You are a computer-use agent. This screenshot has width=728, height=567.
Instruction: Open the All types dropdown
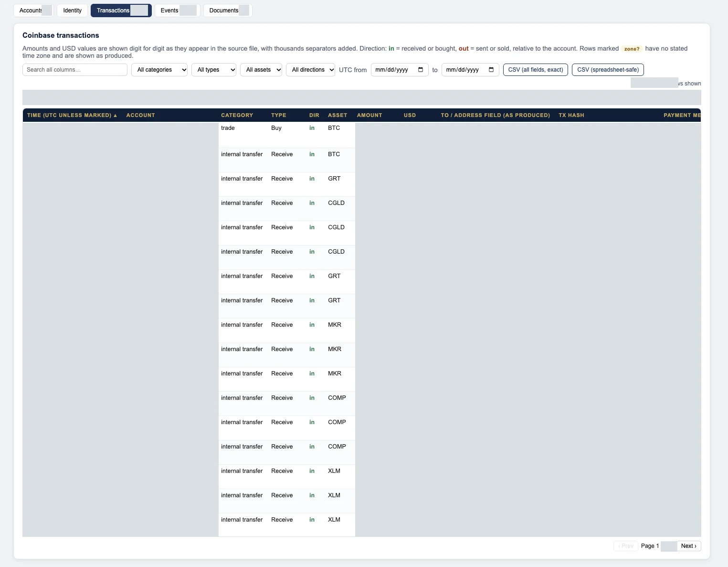tap(214, 70)
